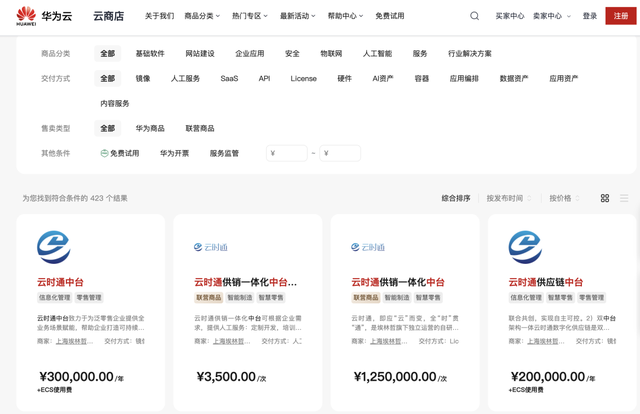640x414 pixels.
Task: Filter delivery method by 数据资产
Action: click(514, 78)
